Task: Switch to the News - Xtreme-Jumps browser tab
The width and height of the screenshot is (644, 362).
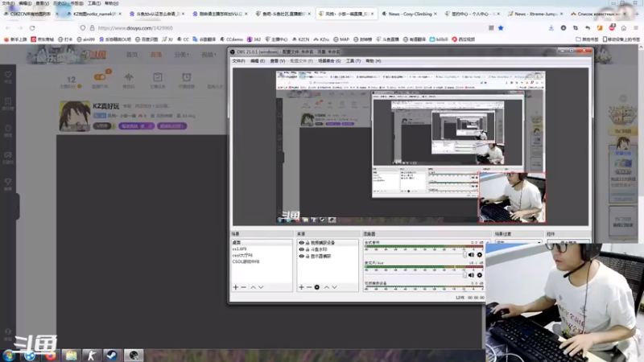Action: click(535, 14)
